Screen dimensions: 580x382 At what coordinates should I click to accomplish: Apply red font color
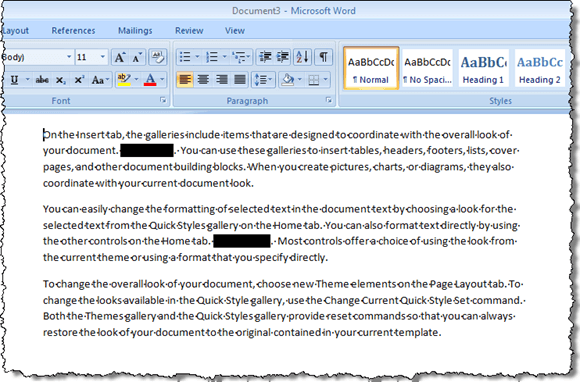pos(150,80)
